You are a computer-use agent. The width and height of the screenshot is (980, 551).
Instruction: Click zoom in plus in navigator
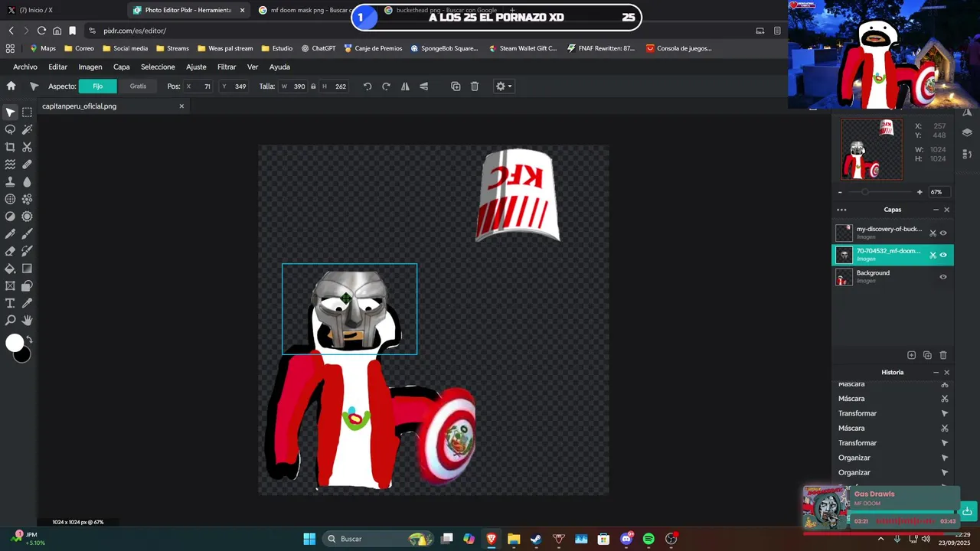pos(920,192)
